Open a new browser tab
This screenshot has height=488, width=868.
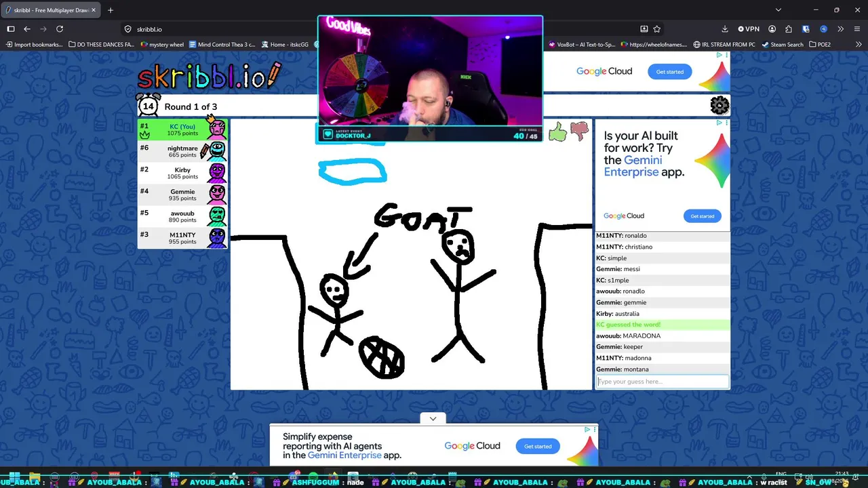coord(111,10)
